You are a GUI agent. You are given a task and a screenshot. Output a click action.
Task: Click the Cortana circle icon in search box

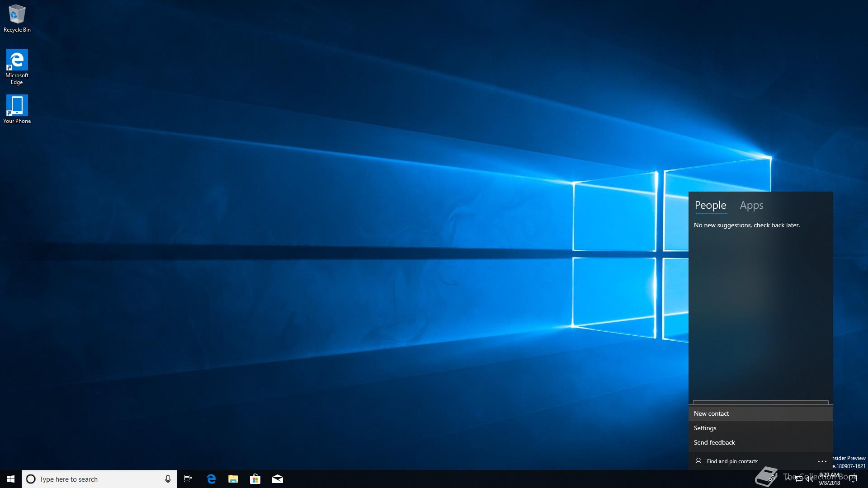coord(31,479)
